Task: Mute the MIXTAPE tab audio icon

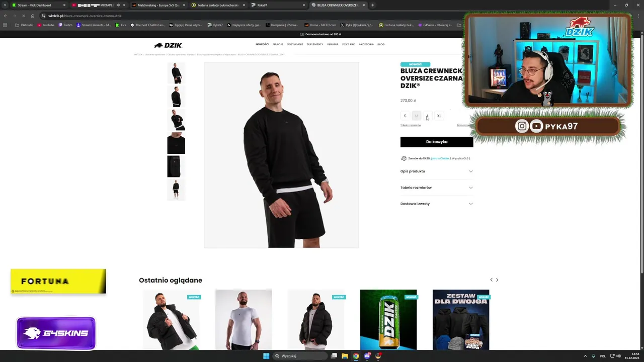Action: click(x=118, y=5)
